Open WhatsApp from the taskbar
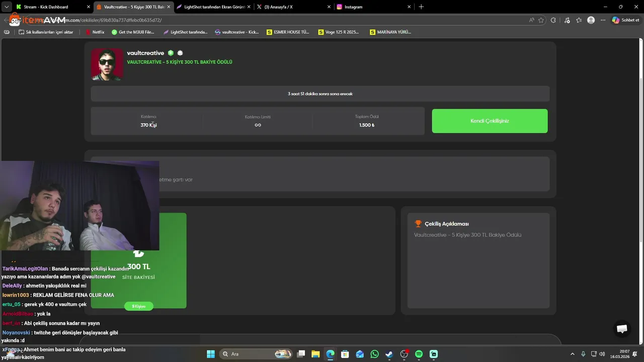Screen dimensions: 644x362 (374, 354)
